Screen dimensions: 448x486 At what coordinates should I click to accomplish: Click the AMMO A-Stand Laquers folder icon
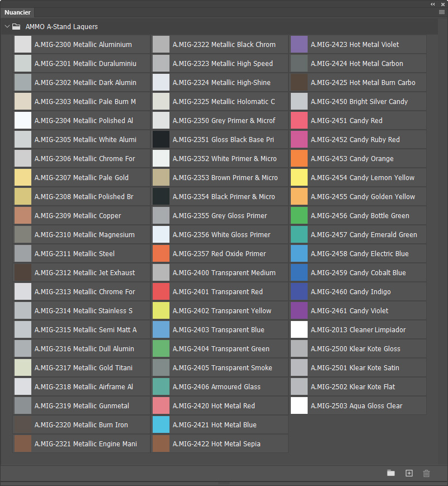pos(16,27)
